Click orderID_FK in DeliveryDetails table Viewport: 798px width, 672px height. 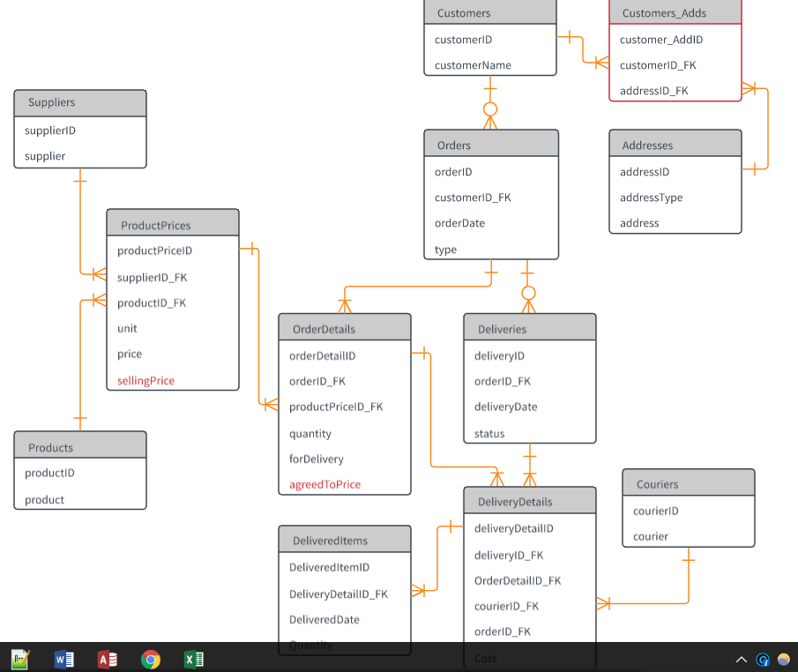coord(503,631)
